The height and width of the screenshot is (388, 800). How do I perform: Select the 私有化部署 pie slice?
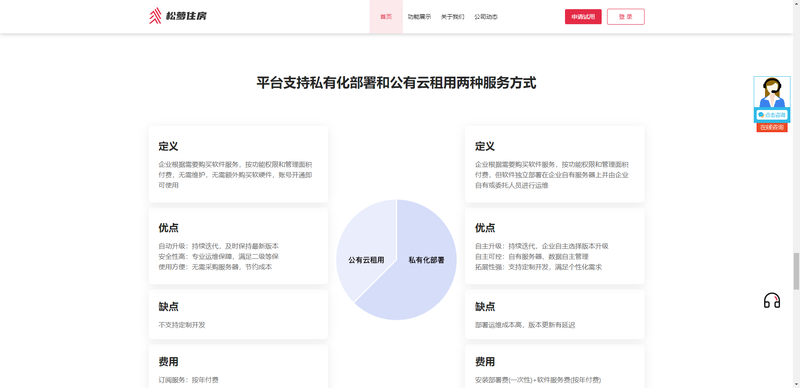tap(427, 260)
